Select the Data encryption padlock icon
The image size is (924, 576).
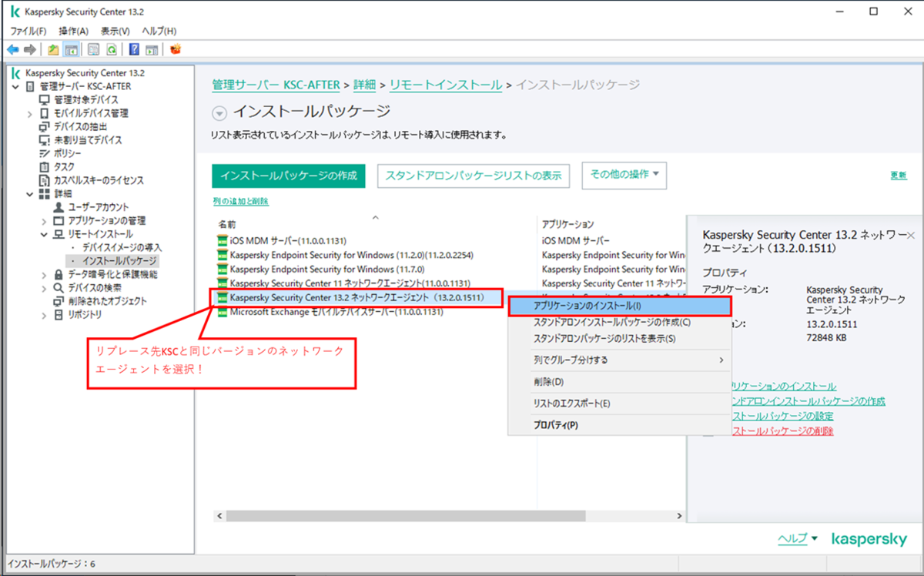(x=59, y=274)
